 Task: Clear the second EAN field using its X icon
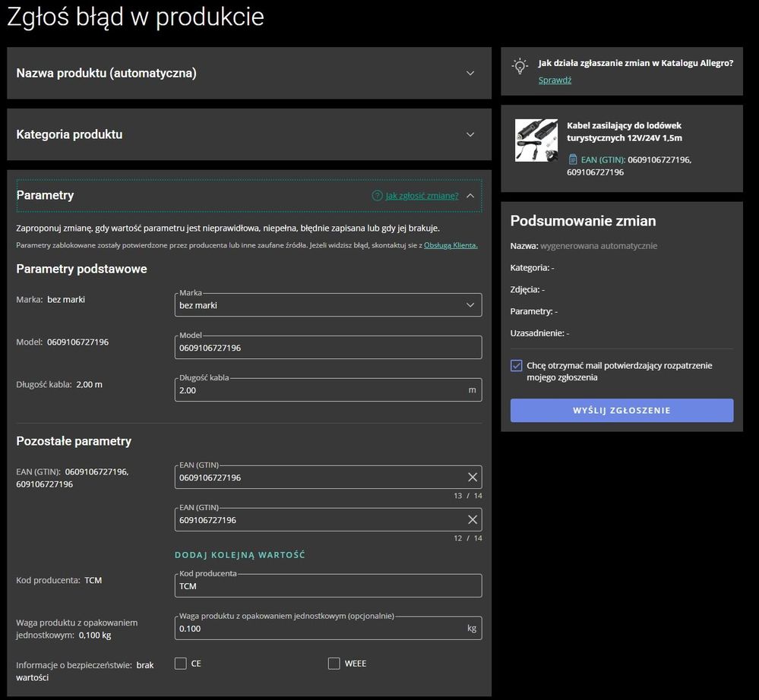click(x=473, y=519)
